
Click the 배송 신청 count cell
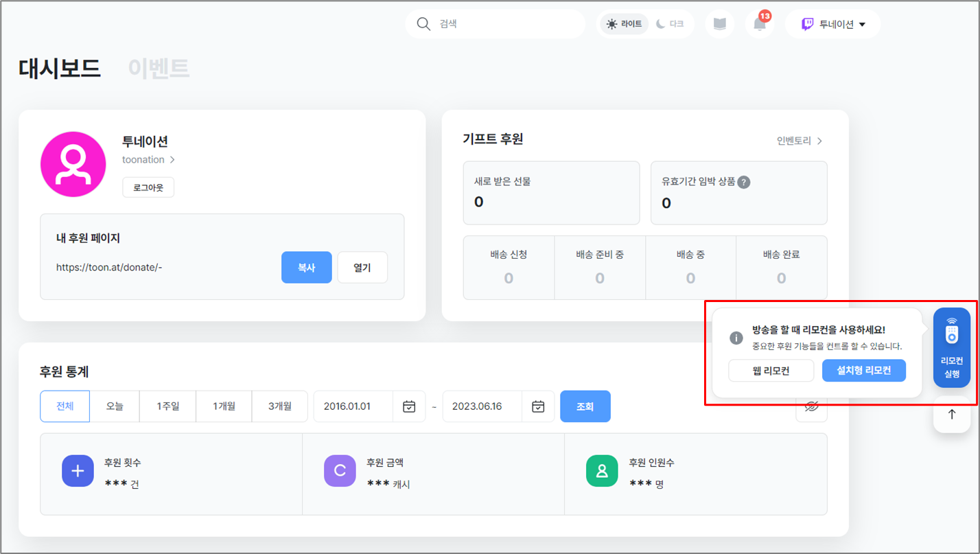[x=509, y=268]
